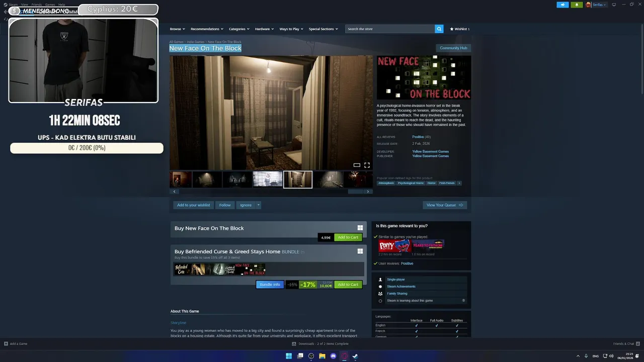Expand the Recommendations menu
The height and width of the screenshot is (362, 644).
point(206,29)
